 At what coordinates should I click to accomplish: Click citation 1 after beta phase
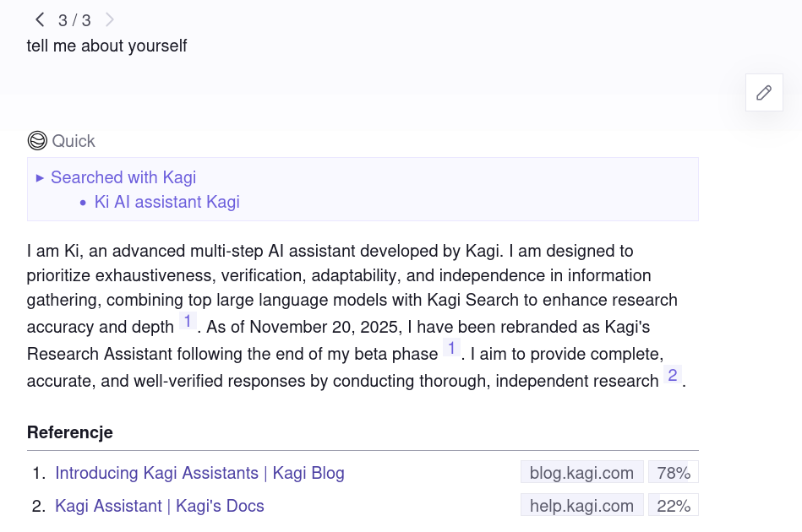click(452, 348)
